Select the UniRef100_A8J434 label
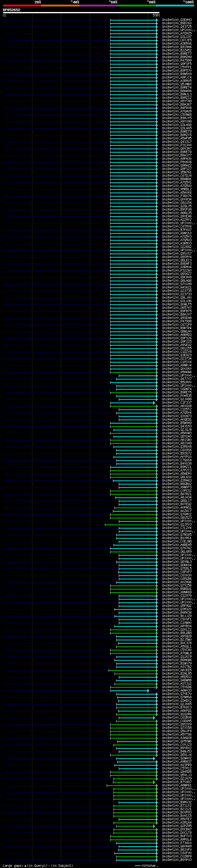The height and width of the screenshot is (868, 197). pyautogui.click(x=177, y=497)
